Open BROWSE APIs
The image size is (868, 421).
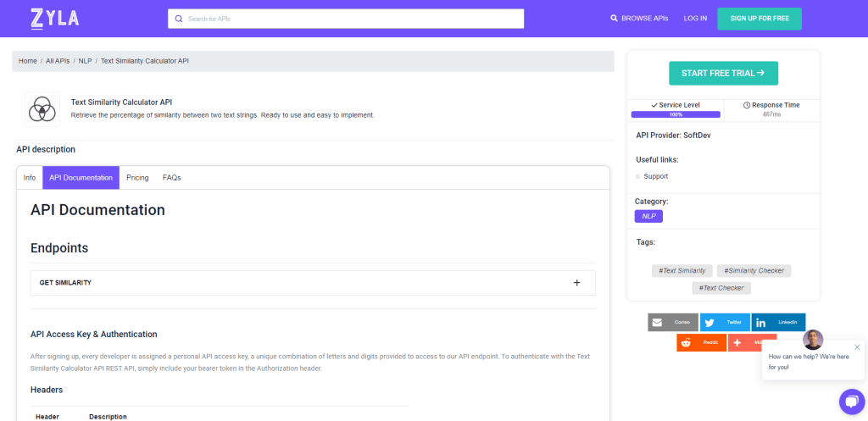(639, 19)
